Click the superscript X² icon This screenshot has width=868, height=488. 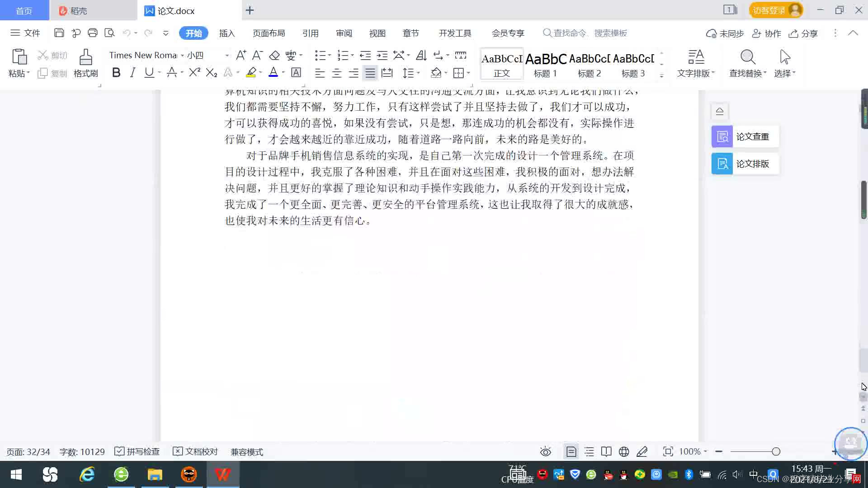pyautogui.click(x=194, y=72)
